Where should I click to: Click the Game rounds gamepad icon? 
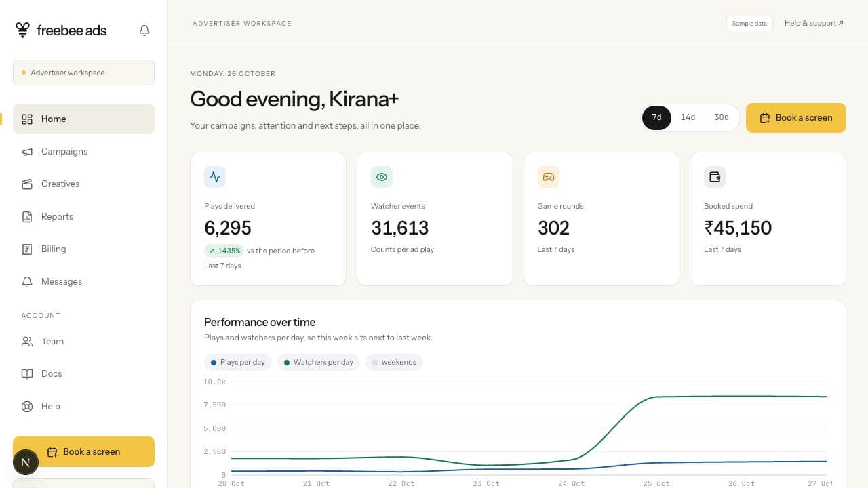pos(549,177)
